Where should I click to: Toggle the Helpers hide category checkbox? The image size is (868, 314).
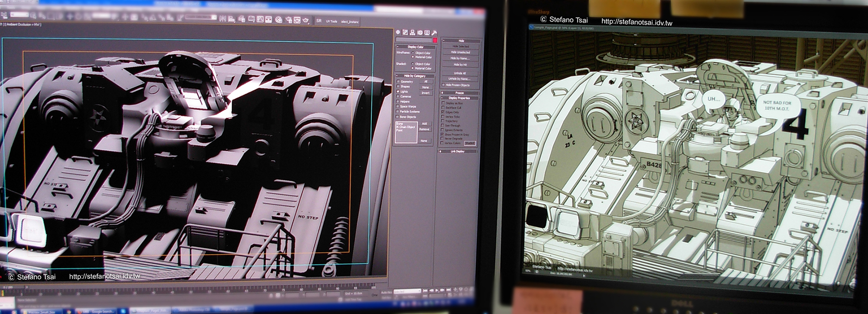[398, 102]
